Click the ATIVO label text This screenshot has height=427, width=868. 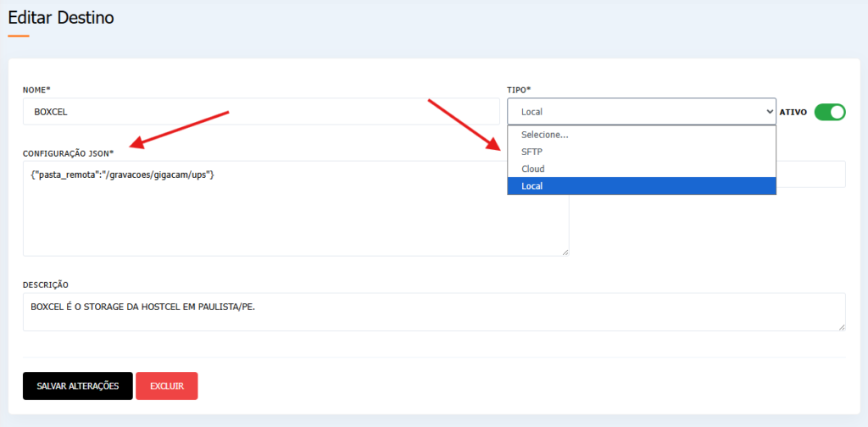(x=793, y=113)
